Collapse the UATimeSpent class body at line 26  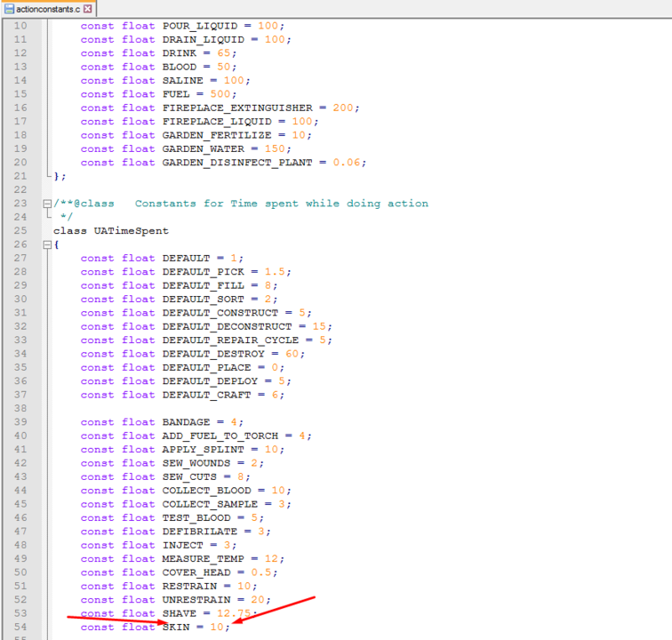(47, 244)
